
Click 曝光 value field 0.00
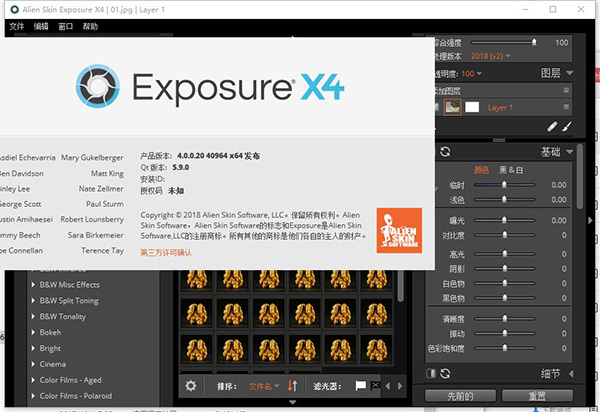559,220
